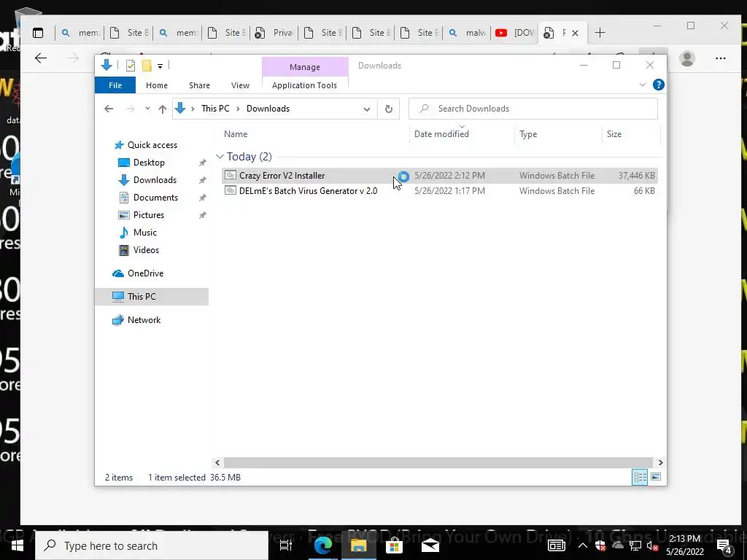Open Network in navigation pane
Screen dimensions: 747x560
coord(144,320)
